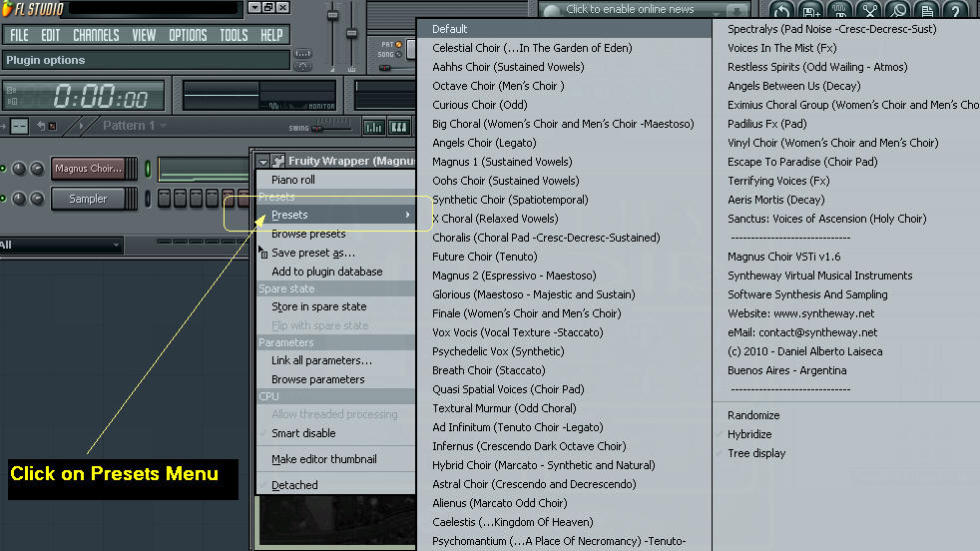Viewport: 980px width, 551px height.
Task: Open the OPTIONS menu
Action: (x=188, y=35)
